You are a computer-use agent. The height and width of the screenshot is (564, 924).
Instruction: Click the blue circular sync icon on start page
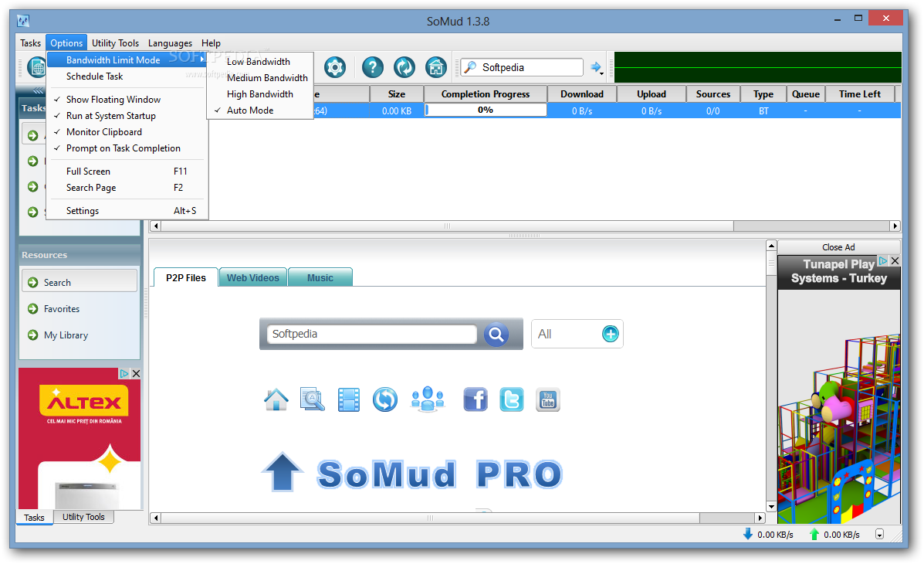(384, 400)
